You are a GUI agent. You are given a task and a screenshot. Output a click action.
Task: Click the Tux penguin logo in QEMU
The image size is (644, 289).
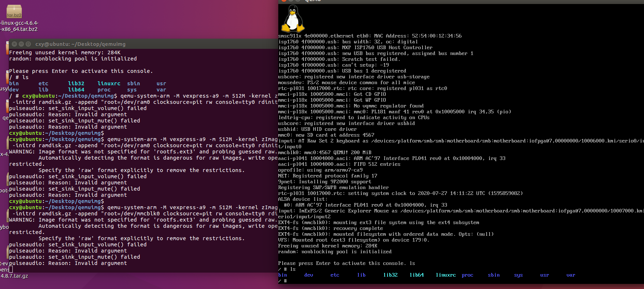tap(292, 19)
